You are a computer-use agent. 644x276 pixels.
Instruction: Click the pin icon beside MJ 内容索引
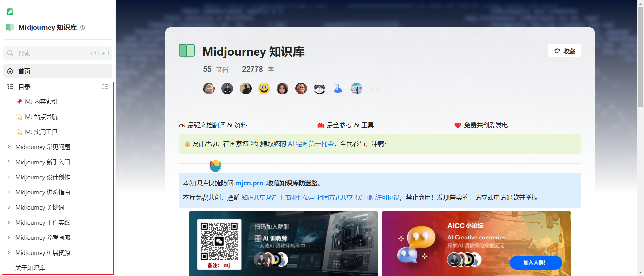pos(19,101)
